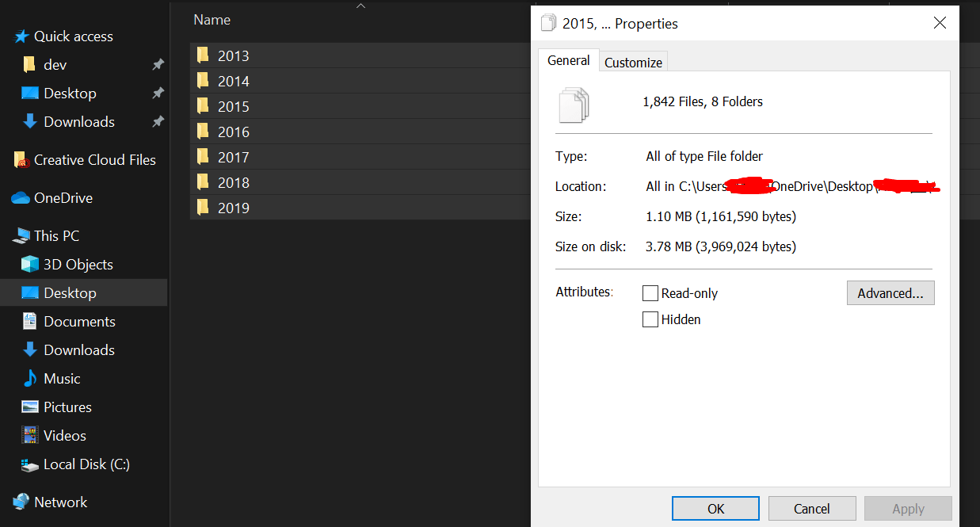Click the pin icon beside Quick access Downloads
Viewport: 980px width, 527px height.
pyautogui.click(x=158, y=122)
